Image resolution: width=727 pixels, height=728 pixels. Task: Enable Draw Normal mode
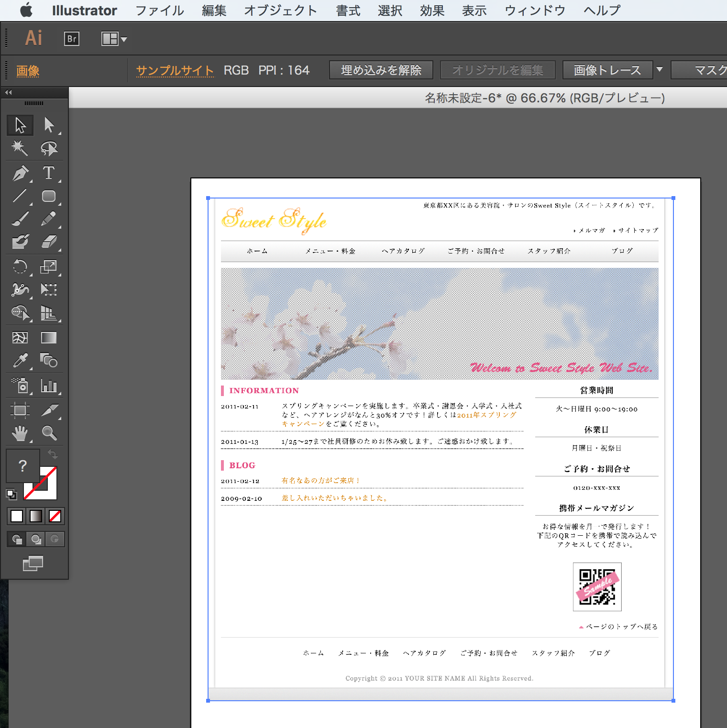point(17,539)
